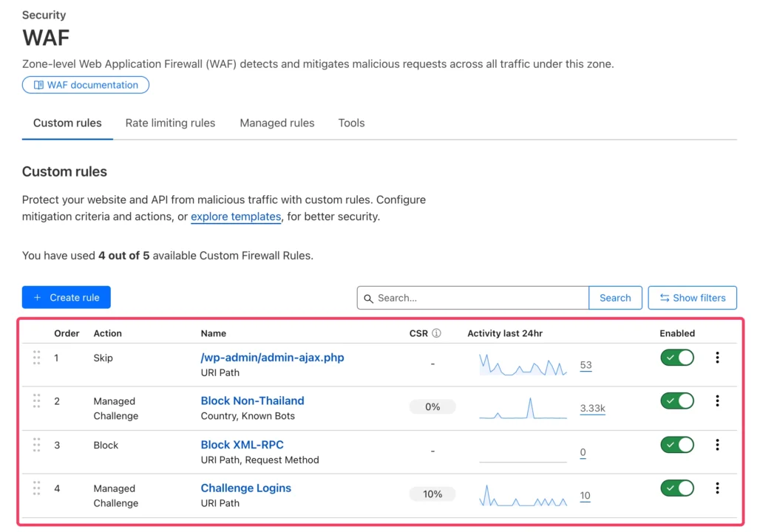The height and width of the screenshot is (532, 757).
Task: Disable the /wp-admin/admin-ajax.php rule toggle
Action: [x=677, y=358]
